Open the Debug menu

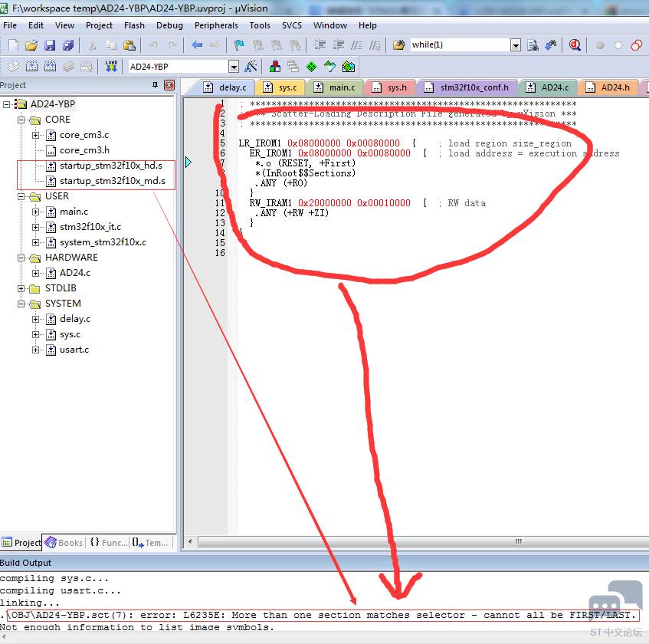[x=169, y=25]
